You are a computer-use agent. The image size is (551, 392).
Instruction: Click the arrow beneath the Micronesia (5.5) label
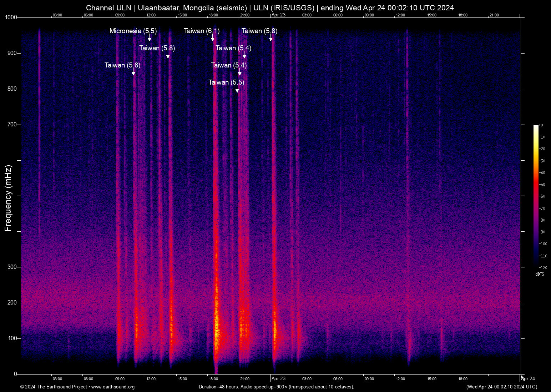[x=150, y=39]
